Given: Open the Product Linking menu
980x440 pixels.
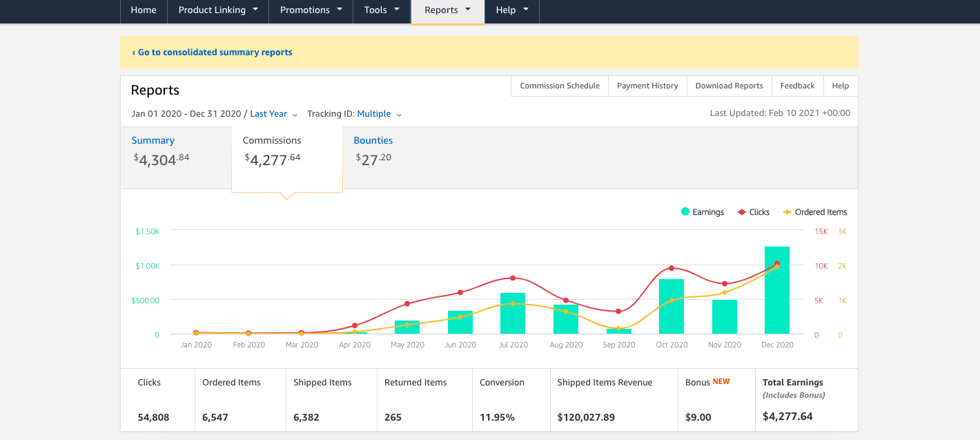Looking at the screenshot, I should pos(218,10).
